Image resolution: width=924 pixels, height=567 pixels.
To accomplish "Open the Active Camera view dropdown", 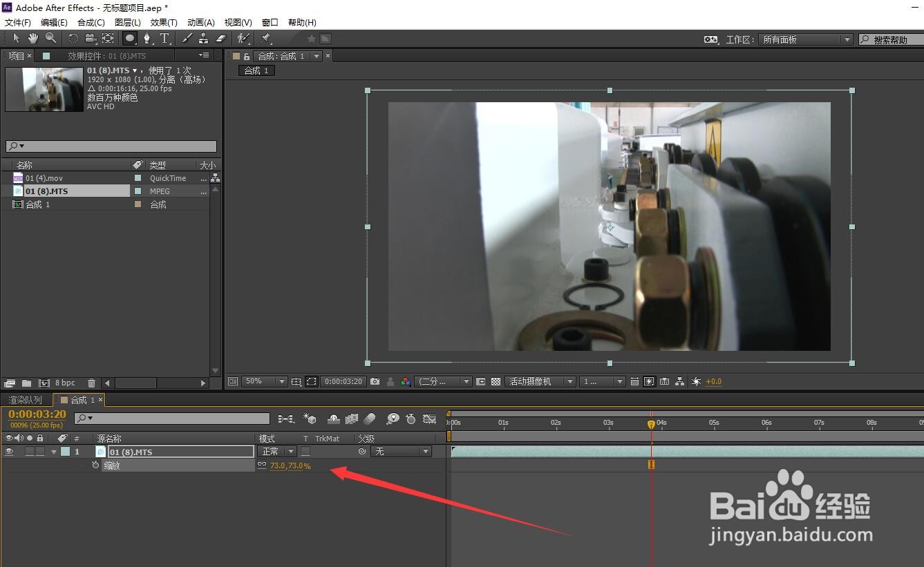I will coord(540,381).
